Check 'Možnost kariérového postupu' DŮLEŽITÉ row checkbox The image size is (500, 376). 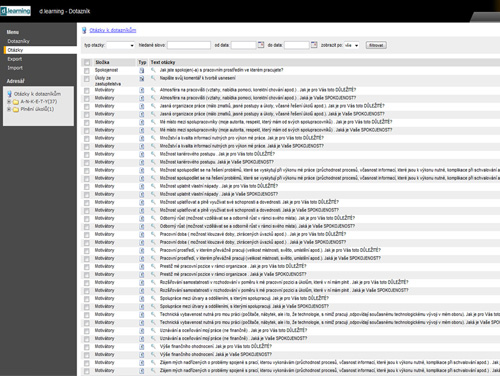point(87,154)
